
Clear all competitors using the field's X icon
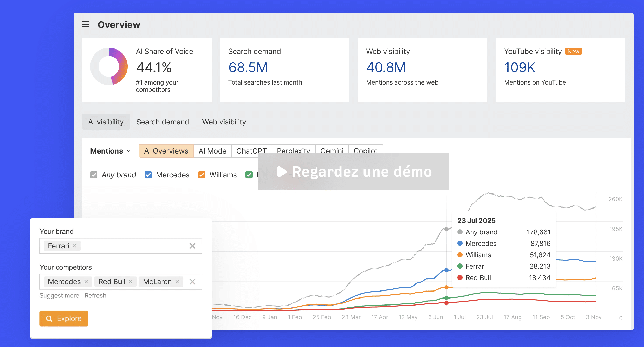point(192,282)
